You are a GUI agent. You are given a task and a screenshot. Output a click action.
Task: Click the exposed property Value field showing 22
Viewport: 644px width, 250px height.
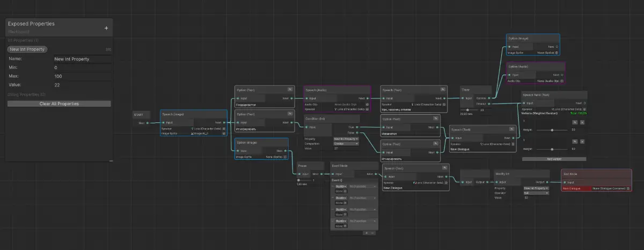tap(83, 85)
